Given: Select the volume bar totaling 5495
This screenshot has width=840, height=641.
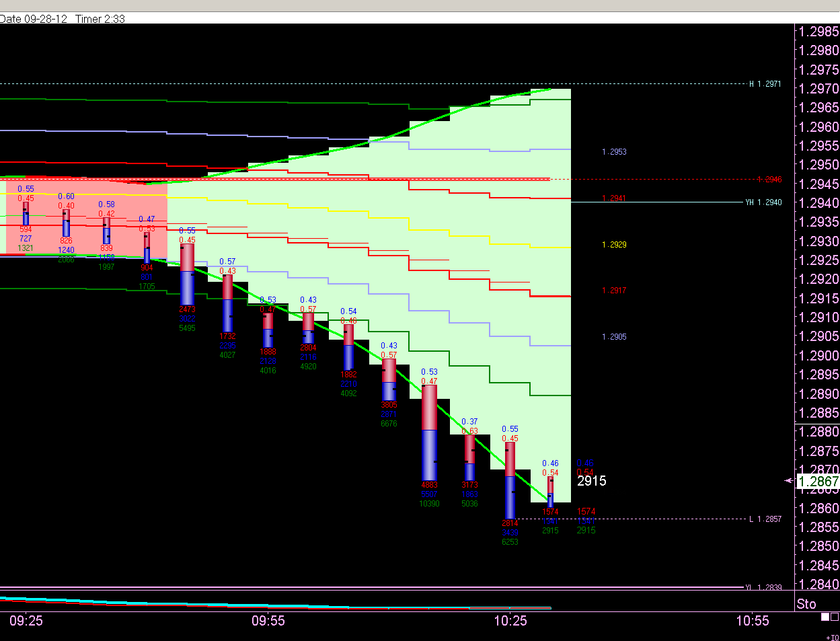Looking at the screenshot, I should 187,274.
